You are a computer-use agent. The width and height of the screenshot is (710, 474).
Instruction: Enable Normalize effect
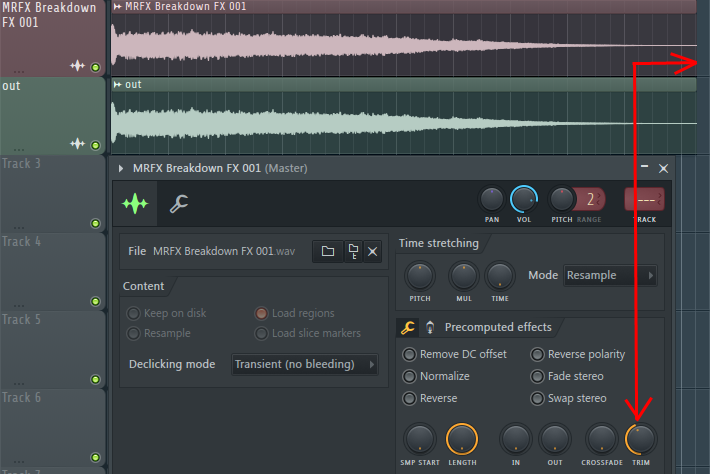[409, 376]
